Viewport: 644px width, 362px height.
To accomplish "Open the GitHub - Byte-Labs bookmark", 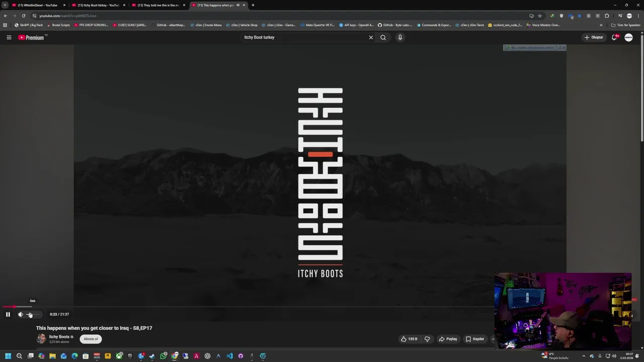I will click(x=395, y=25).
